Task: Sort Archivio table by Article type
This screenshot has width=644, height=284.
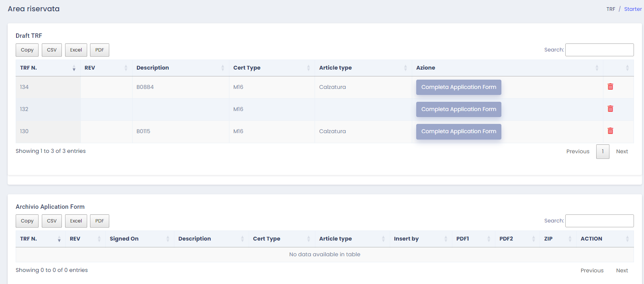Action: point(352,239)
